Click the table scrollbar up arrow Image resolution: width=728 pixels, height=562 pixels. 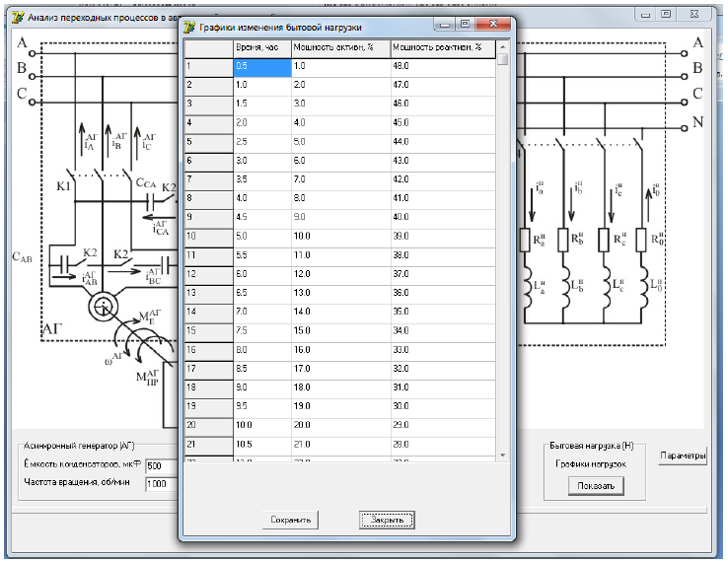(x=503, y=46)
